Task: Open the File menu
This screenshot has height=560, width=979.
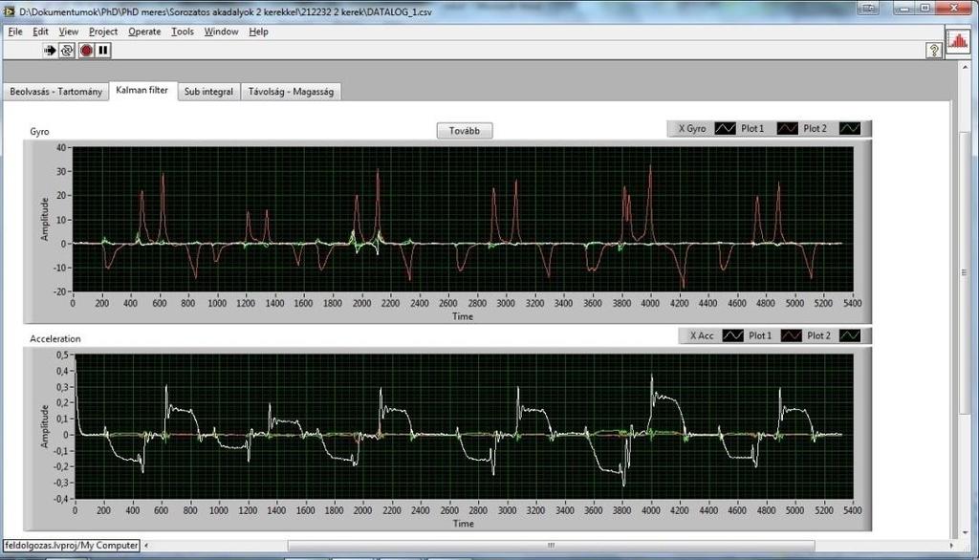Action: (15, 32)
